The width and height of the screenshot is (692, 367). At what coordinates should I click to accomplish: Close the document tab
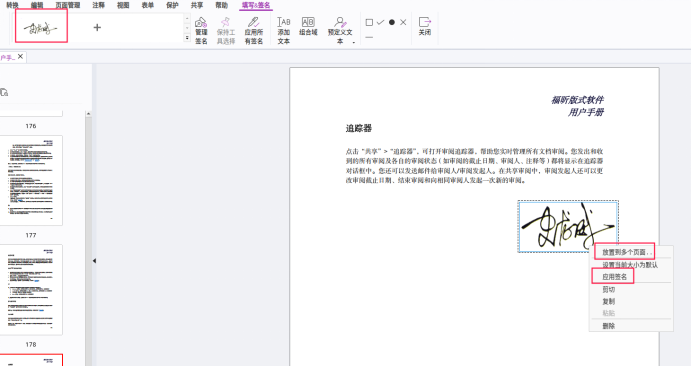(x=20, y=56)
